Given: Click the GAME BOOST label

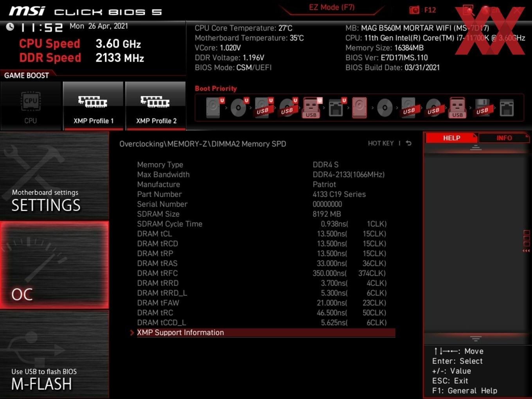Looking at the screenshot, I should (x=27, y=75).
